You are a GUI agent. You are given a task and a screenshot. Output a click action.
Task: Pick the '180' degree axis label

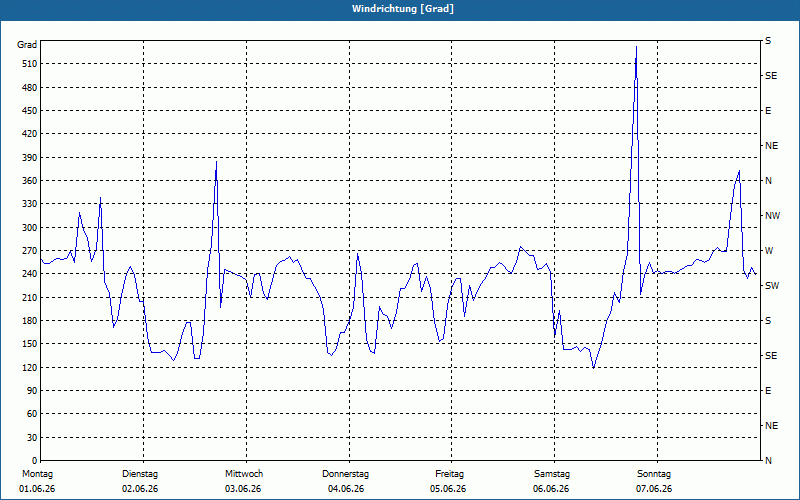click(x=29, y=321)
